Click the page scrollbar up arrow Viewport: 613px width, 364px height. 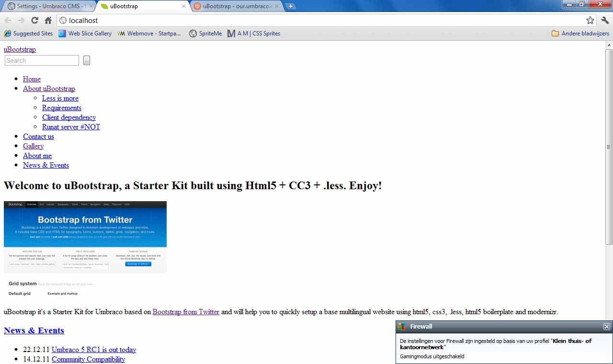(609, 45)
